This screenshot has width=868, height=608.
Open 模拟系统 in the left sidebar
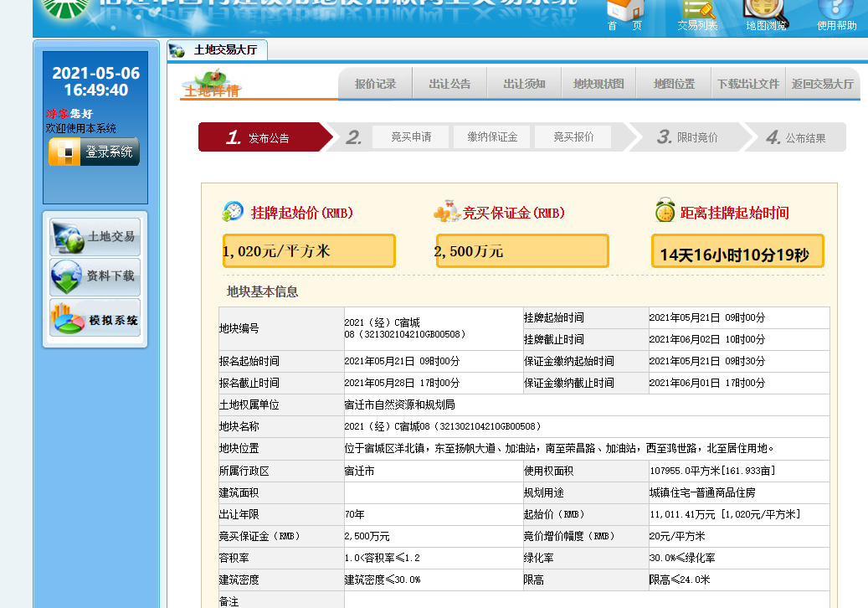(x=95, y=319)
